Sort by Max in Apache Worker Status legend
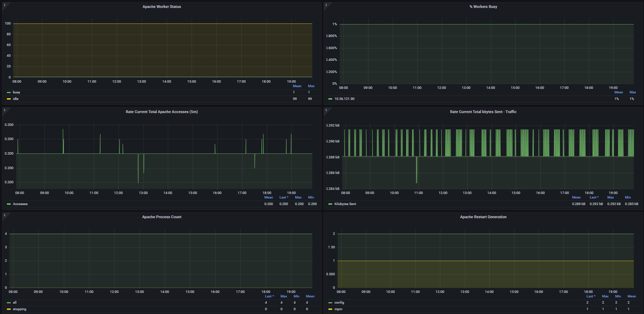The width and height of the screenshot is (644, 314). [311, 86]
